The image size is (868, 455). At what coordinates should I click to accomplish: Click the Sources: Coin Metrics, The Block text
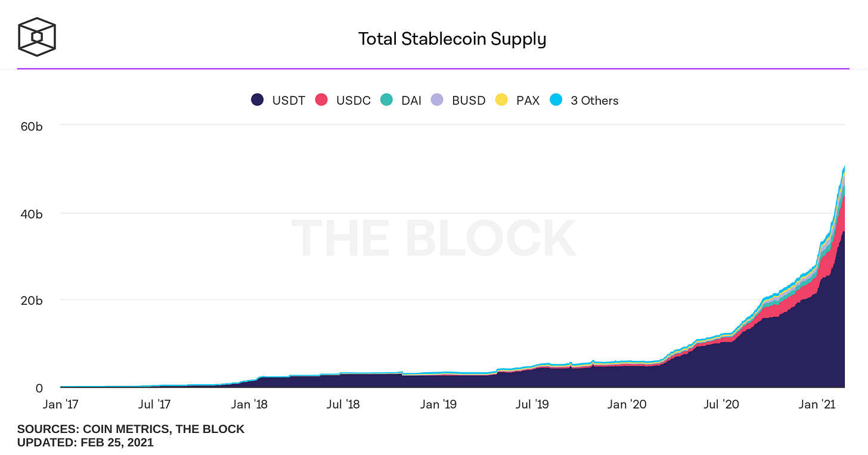[131, 429]
